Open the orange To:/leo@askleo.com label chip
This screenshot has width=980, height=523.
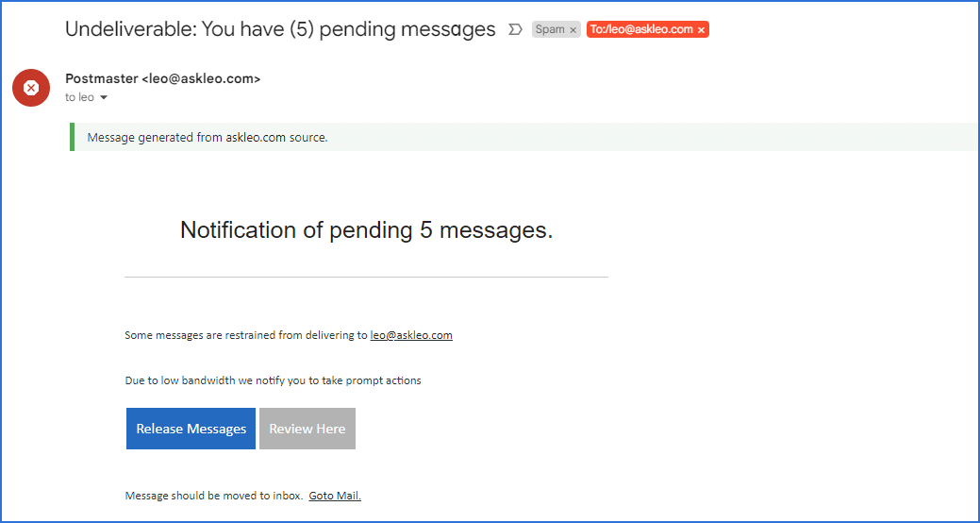point(641,29)
